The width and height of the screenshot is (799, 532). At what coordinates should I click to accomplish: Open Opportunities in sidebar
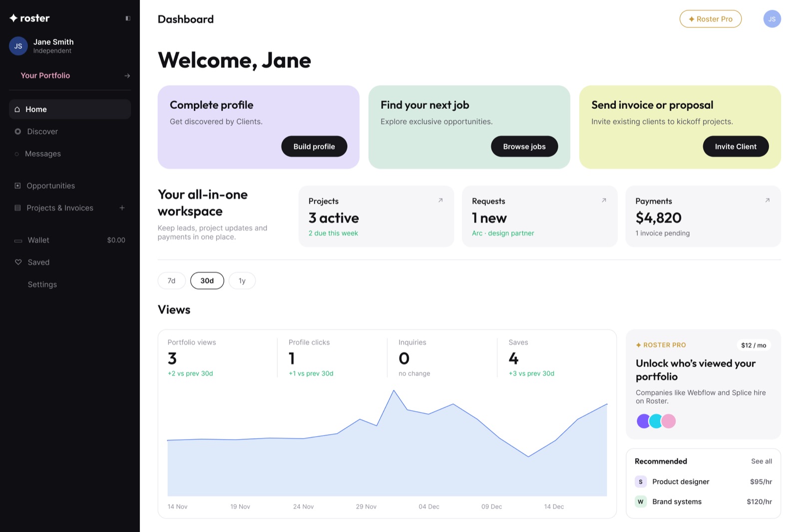[x=70, y=186]
